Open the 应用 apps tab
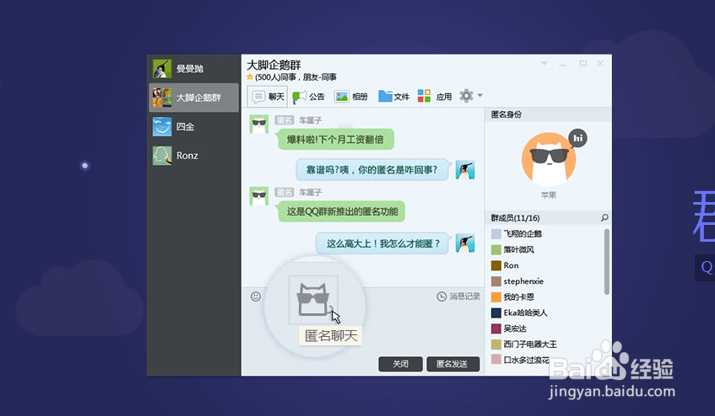715x416 pixels. pos(435,96)
